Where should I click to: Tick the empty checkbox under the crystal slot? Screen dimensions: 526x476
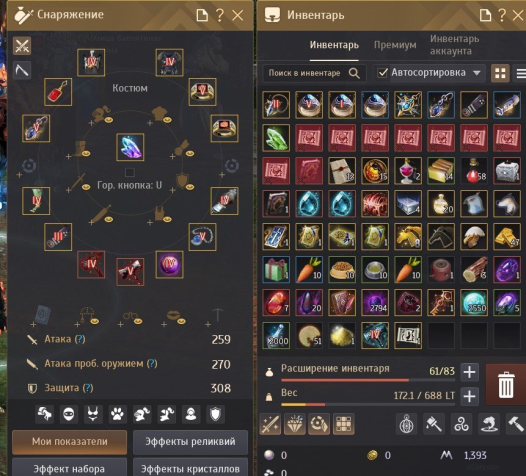[129, 172]
